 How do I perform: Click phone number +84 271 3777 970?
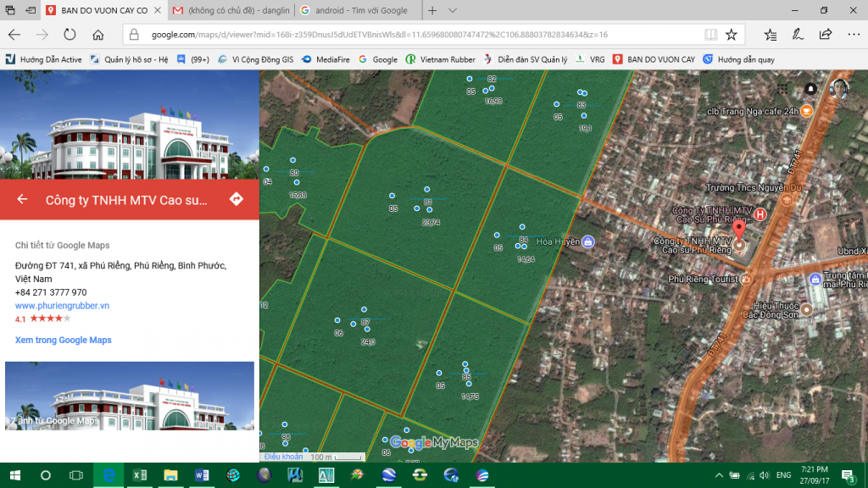pyautogui.click(x=51, y=292)
